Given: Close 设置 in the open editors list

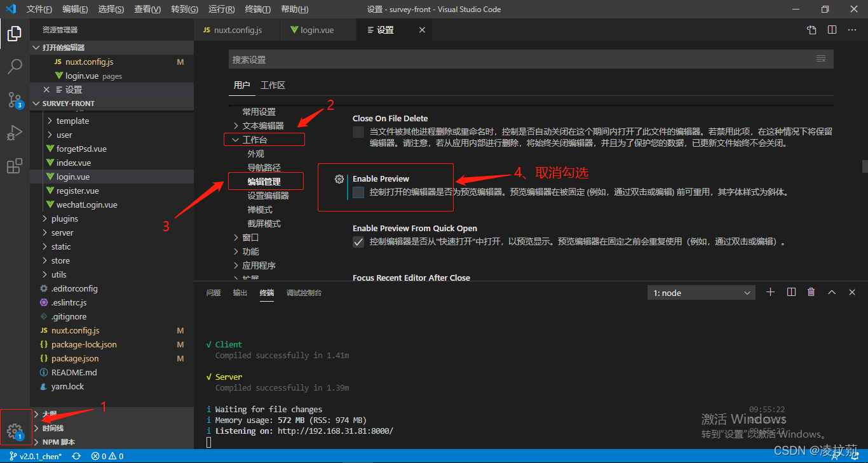Looking at the screenshot, I should [x=46, y=90].
